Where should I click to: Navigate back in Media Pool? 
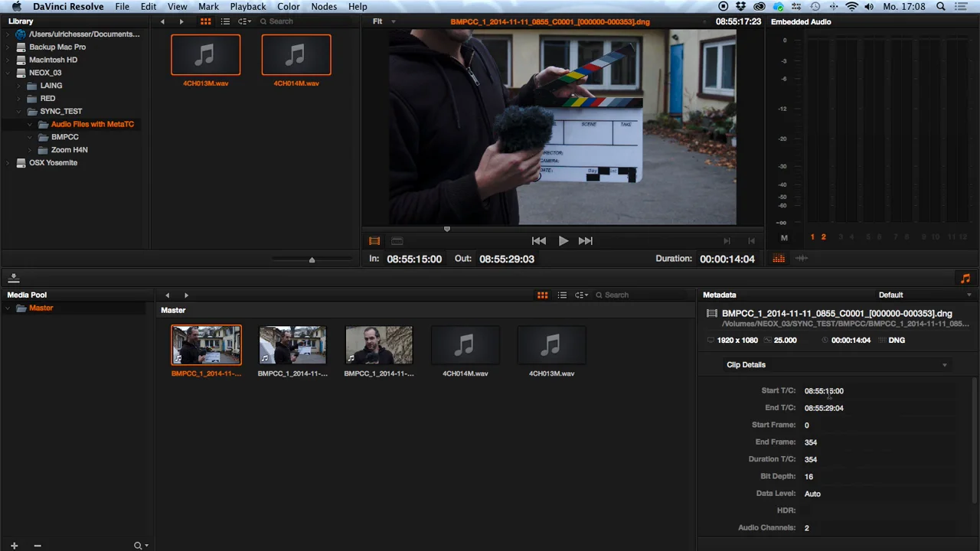167,295
